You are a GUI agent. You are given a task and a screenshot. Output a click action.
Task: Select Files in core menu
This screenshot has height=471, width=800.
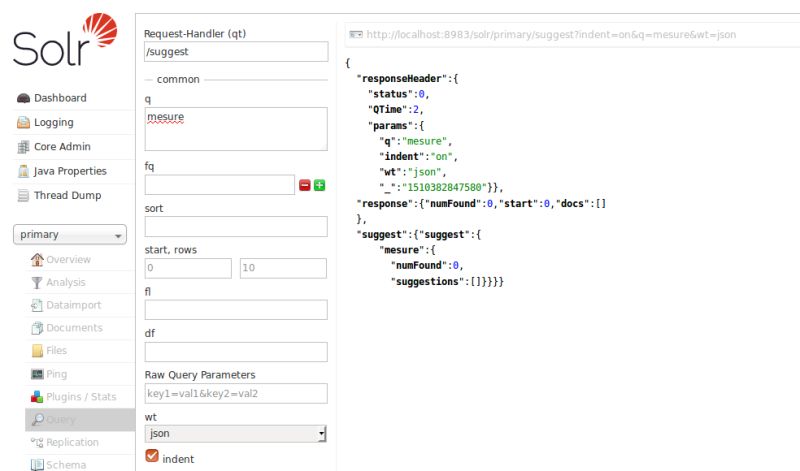[57, 351]
